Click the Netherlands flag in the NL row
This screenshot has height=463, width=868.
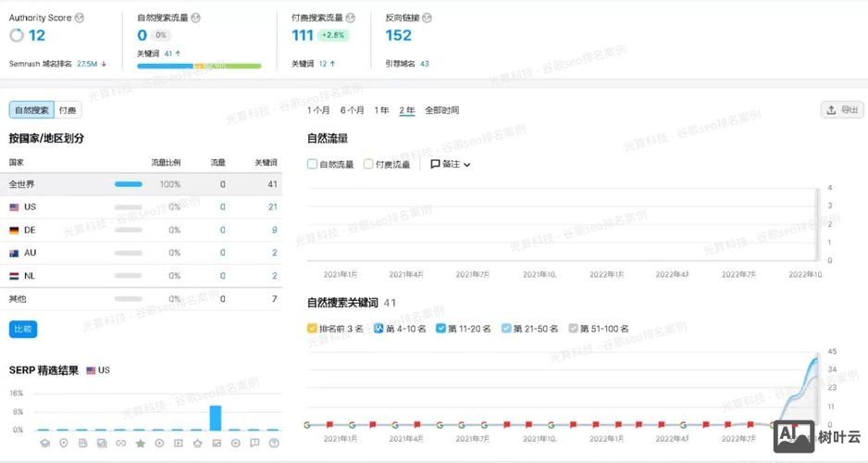(x=15, y=276)
